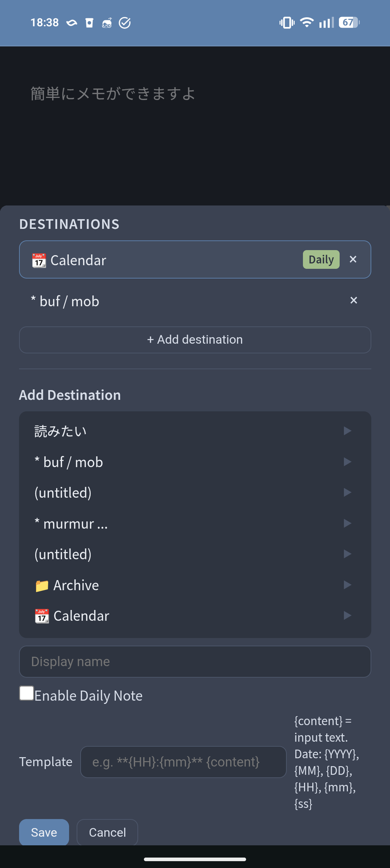The width and height of the screenshot is (390, 868).
Task: Select the second (untitled) entry
Action: 63,554
